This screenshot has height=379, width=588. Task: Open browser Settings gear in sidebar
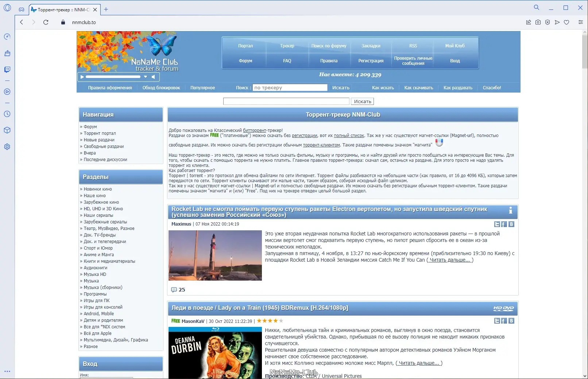pyautogui.click(x=7, y=147)
